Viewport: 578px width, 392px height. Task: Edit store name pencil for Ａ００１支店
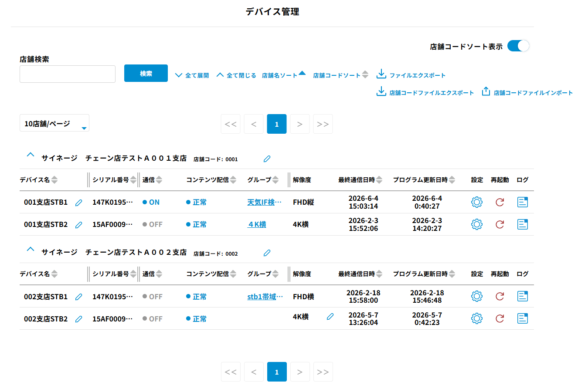[x=267, y=159]
